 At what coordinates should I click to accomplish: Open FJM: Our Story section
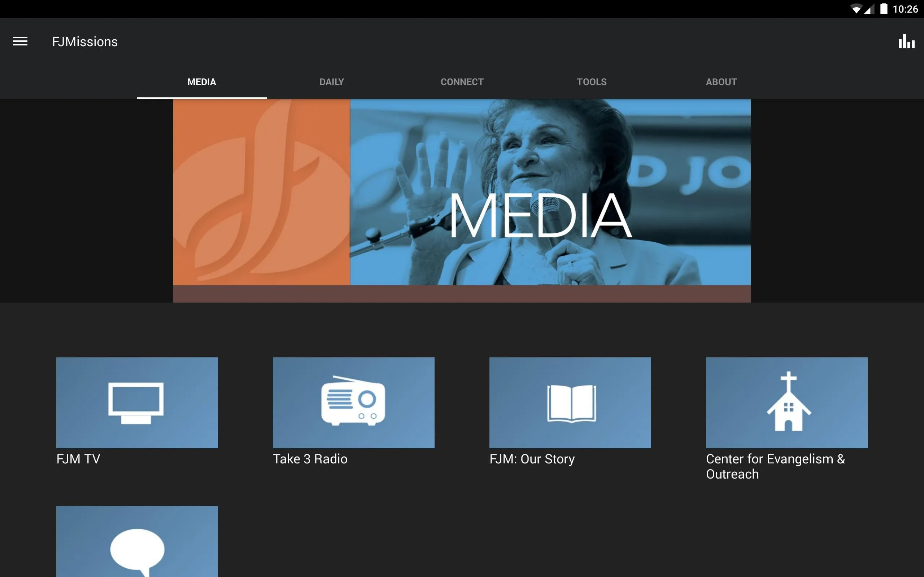point(570,403)
